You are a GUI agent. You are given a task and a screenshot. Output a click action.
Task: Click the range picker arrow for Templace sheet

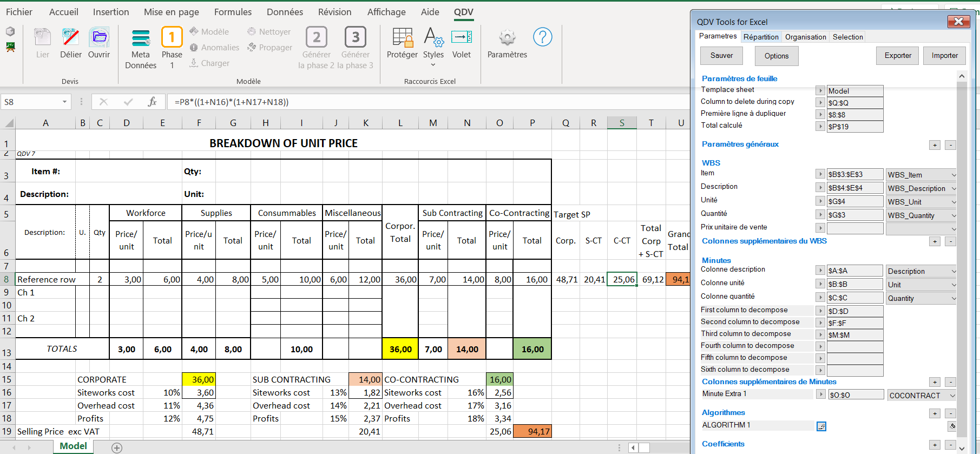(x=820, y=91)
